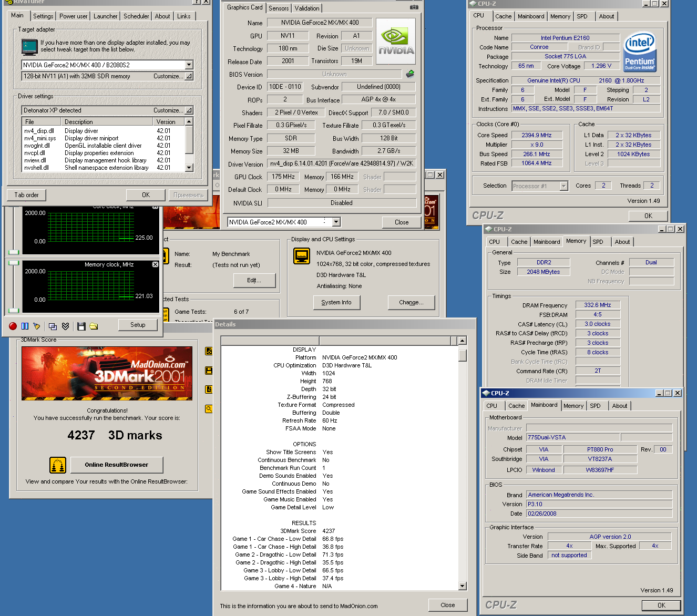Open the GPU-Z graphics card selector dropdown
This screenshot has height=616, width=697.
[335, 222]
